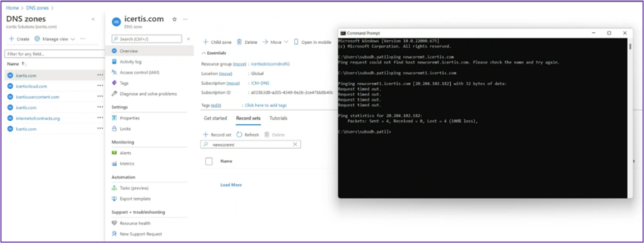Open Diagnose and solve problems
Viewport: 644px width, 243px height.
click(x=148, y=94)
